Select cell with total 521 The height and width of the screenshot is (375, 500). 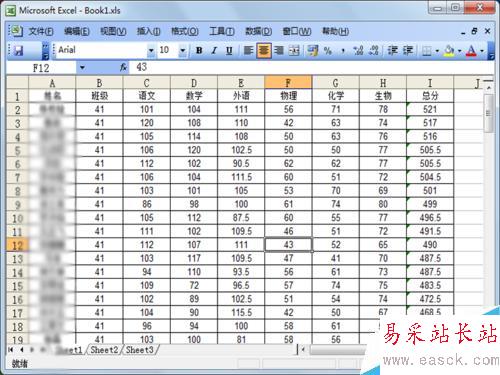430,109
